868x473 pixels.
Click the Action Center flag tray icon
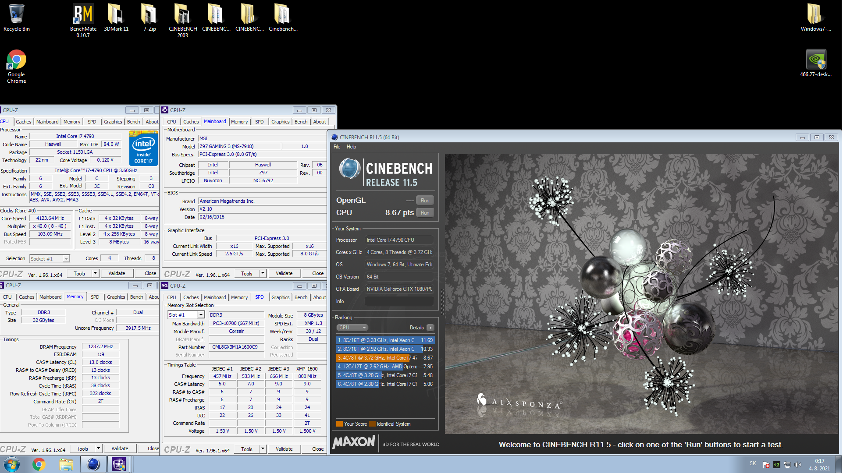(x=766, y=465)
